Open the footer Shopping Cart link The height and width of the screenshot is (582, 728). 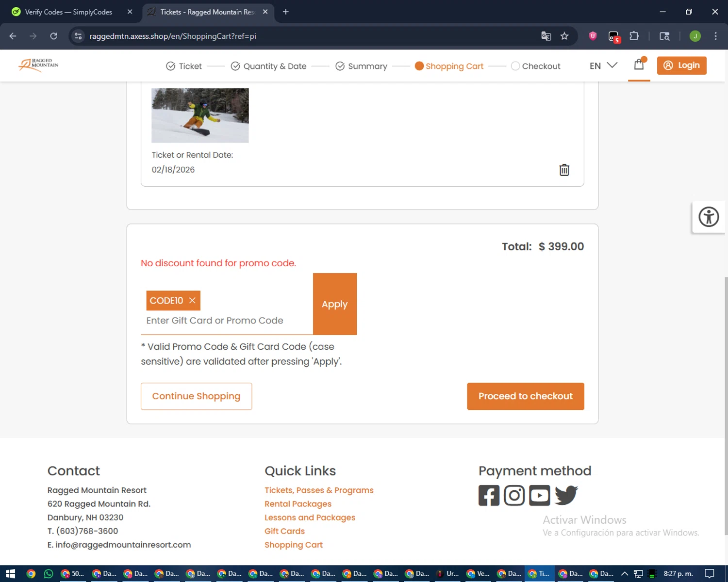click(294, 545)
